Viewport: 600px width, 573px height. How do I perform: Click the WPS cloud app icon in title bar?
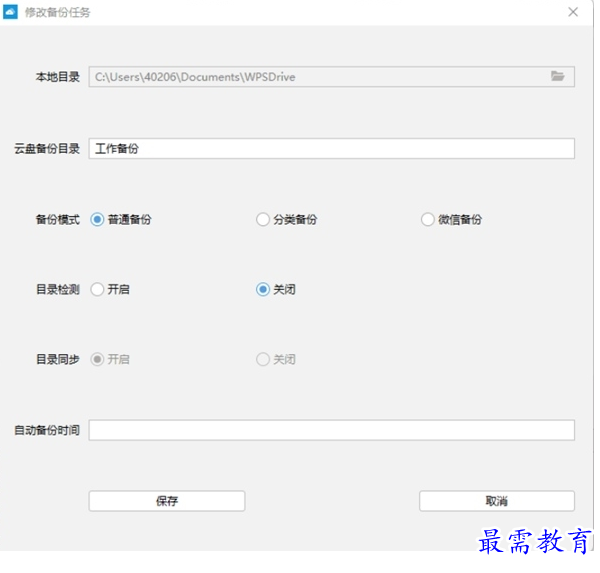point(10,12)
